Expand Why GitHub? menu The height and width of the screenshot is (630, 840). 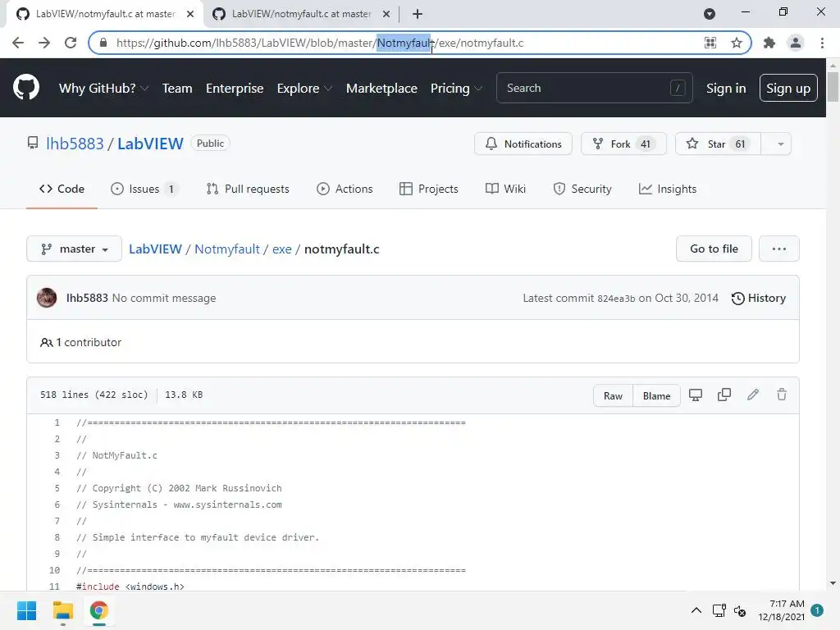(103, 89)
